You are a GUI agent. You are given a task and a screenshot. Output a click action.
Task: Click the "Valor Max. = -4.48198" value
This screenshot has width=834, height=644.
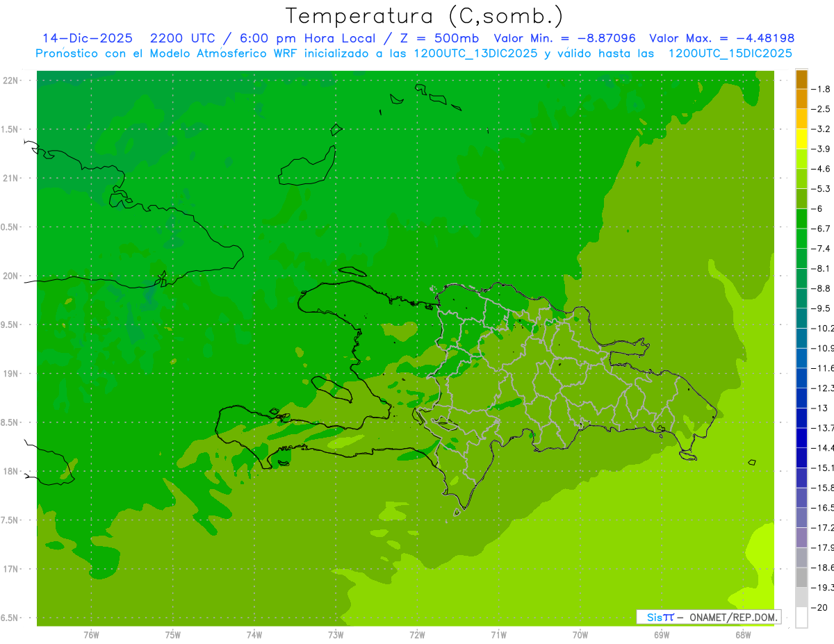point(721,38)
